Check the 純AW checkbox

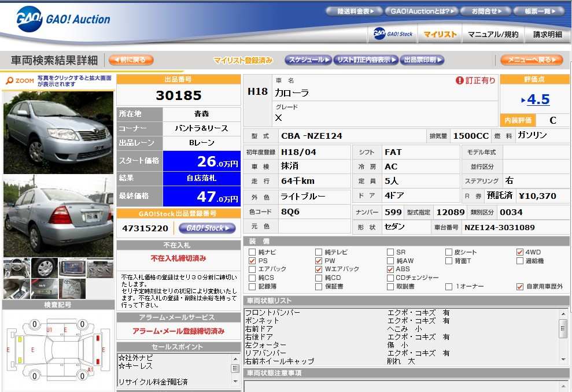(x=390, y=261)
